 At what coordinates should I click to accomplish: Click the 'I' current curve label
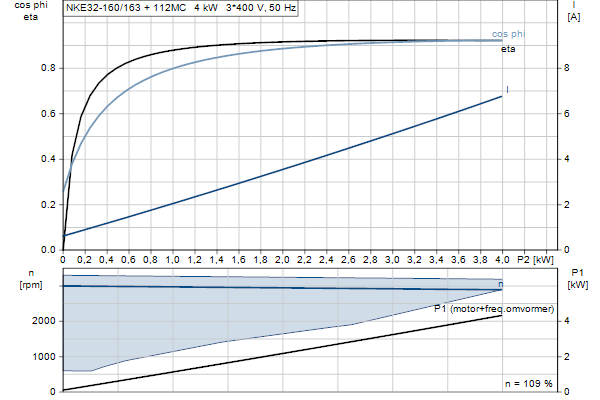coord(507,90)
